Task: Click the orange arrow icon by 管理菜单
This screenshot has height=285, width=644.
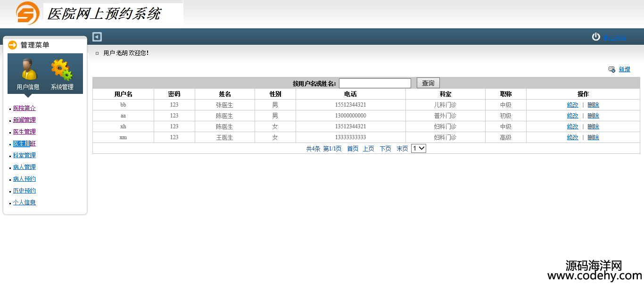Action: [x=13, y=45]
